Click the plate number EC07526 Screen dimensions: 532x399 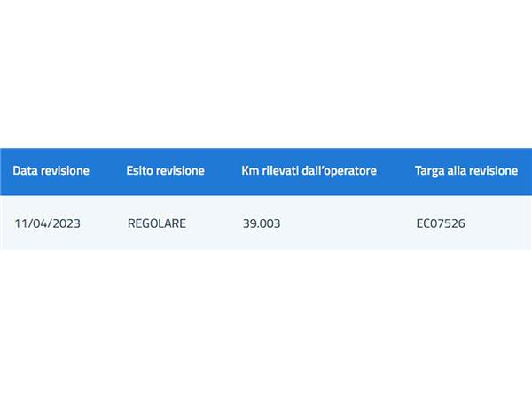tap(441, 223)
